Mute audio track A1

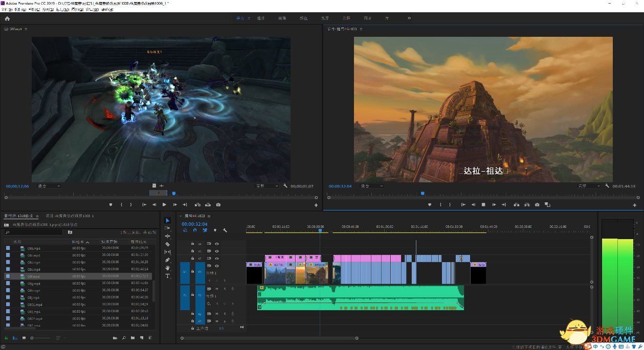pyautogui.click(x=217, y=289)
